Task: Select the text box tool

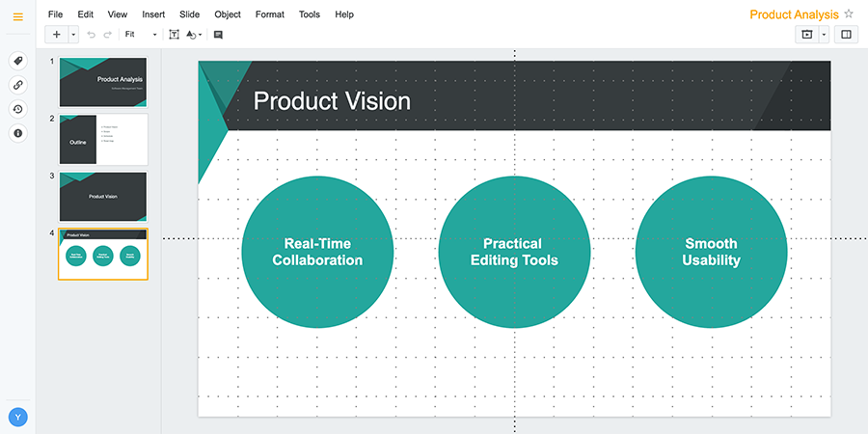Action: tap(174, 35)
